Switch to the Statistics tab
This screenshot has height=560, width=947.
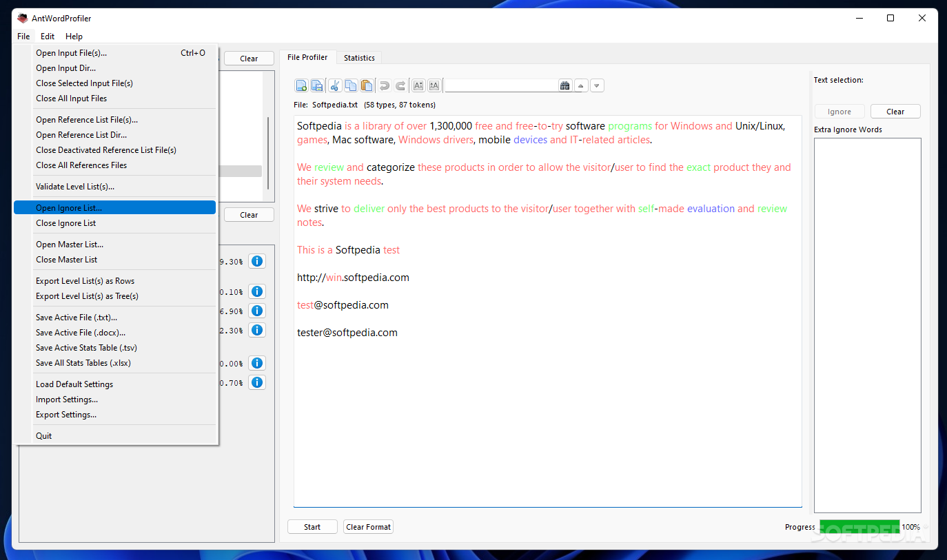pyautogui.click(x=359, y=58)
